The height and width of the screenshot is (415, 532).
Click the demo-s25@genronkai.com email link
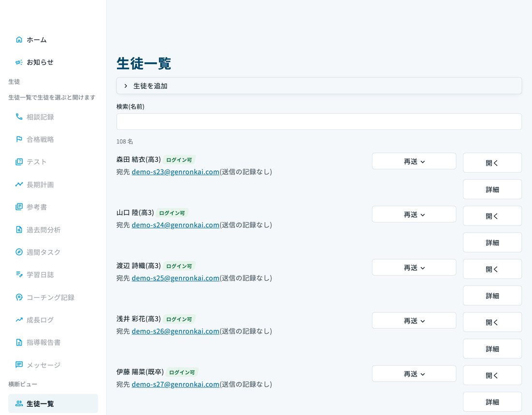(x=176, y=278)
